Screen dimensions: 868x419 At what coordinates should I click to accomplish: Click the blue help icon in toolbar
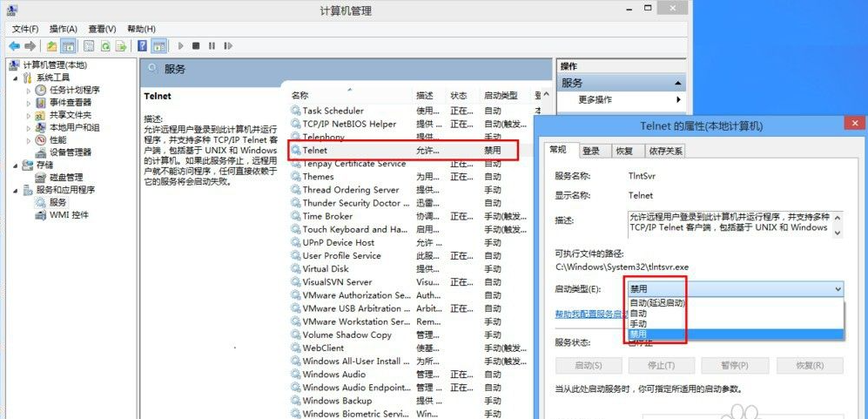[140, 45]
